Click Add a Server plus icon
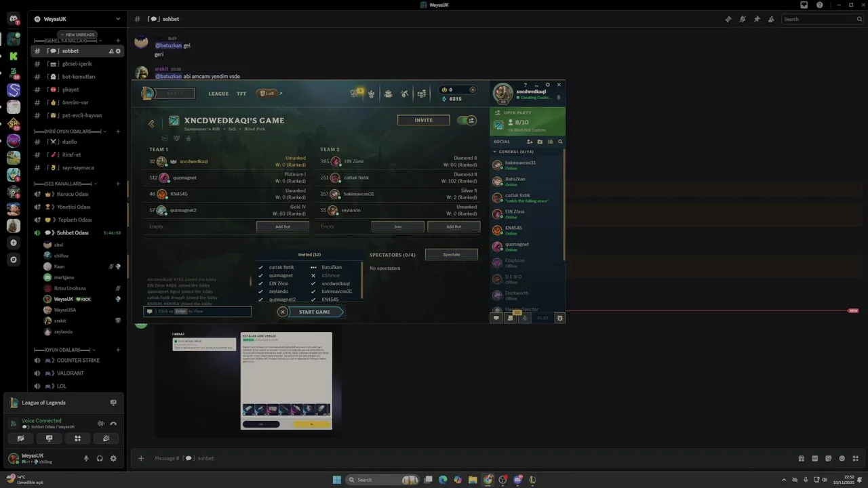Viewport: 868px width, 488px height. [x=14, y=243]
